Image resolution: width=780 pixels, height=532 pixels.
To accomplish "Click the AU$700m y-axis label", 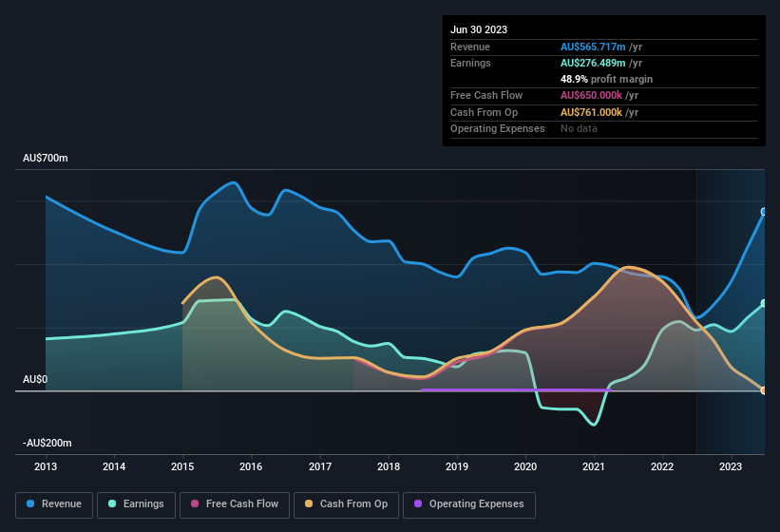I will click(x=46, y=158).
